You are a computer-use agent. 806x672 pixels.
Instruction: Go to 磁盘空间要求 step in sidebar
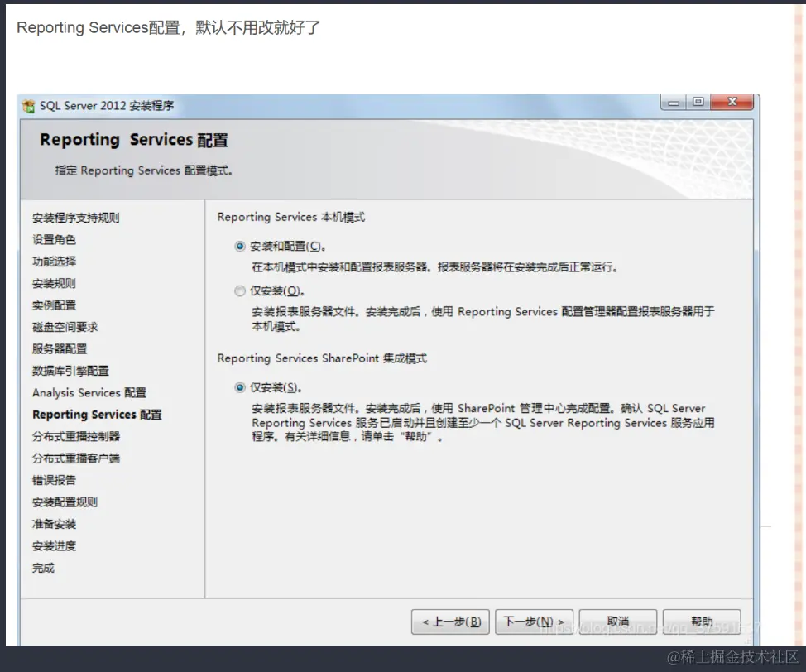point(65,327)
